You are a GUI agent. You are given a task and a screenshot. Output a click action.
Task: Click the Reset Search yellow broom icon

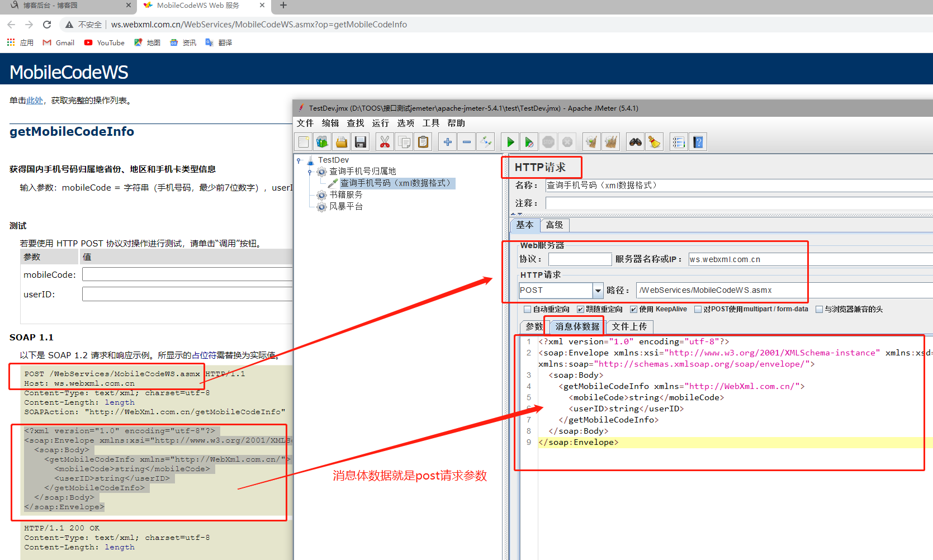click(x=655, y=142)
